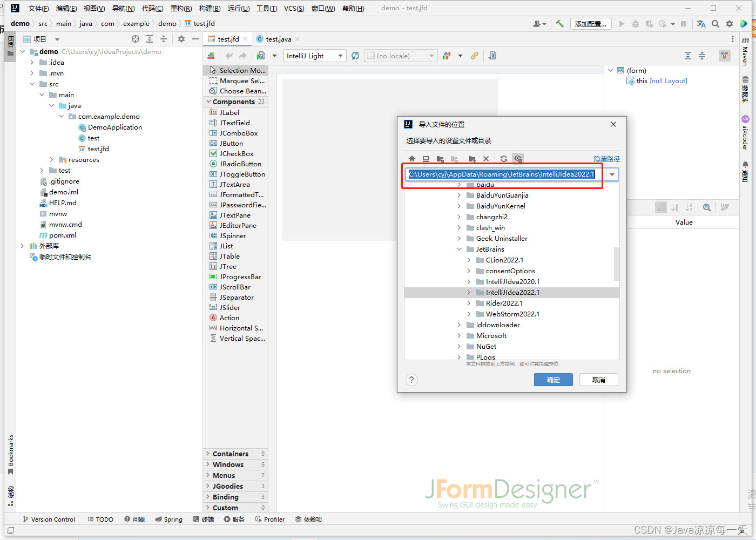Open Search Everywhere magnifier
Screen dimensions: 756x540
715,24
